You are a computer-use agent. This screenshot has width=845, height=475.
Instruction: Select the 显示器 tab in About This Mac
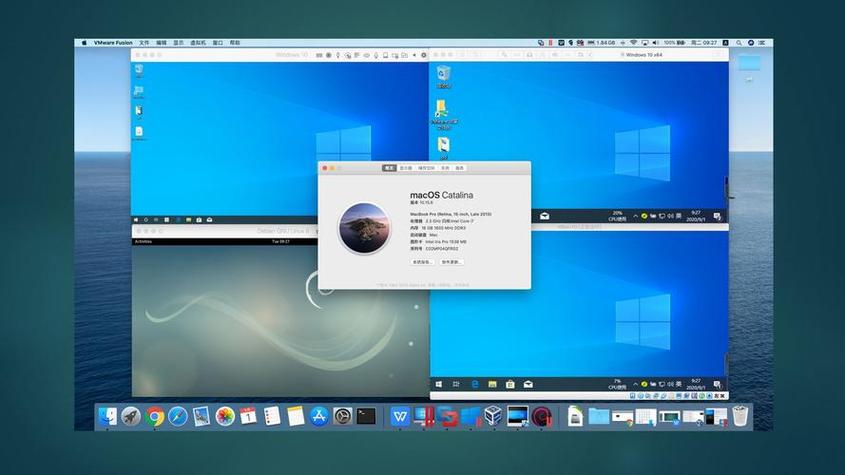[x=406, y=168]
